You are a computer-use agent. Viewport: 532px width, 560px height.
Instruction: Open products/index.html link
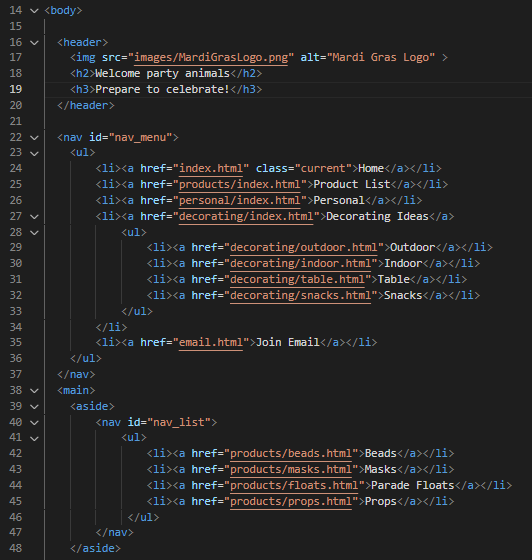[x=240, y=184]
